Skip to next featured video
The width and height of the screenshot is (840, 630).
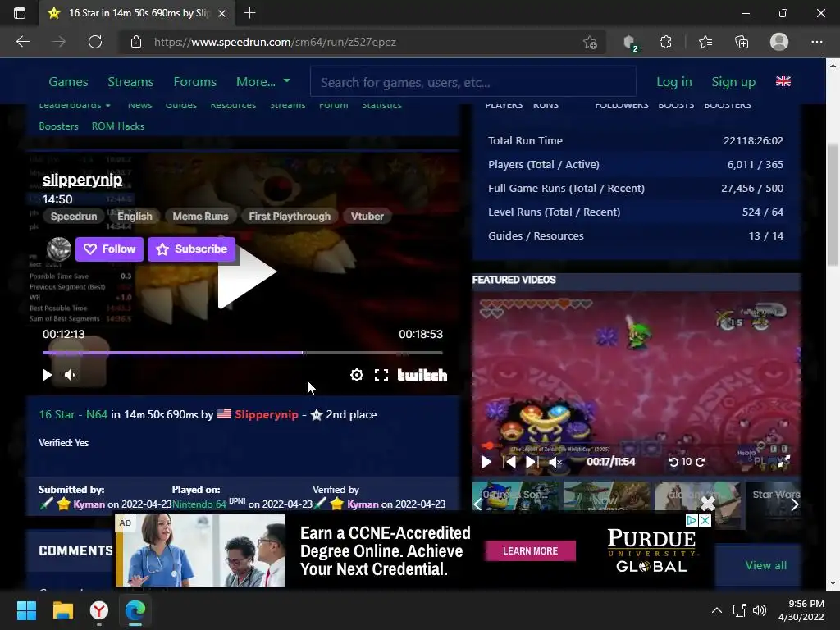click(532, 462)
